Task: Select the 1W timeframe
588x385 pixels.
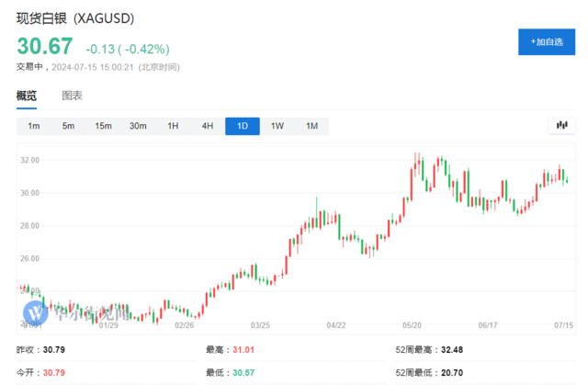Action: click(277, 126)
